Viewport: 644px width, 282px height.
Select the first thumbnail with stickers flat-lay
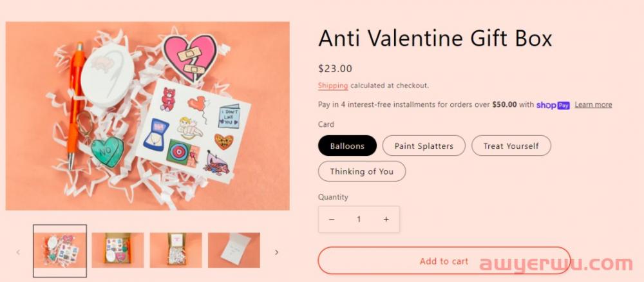coord(60,250)
